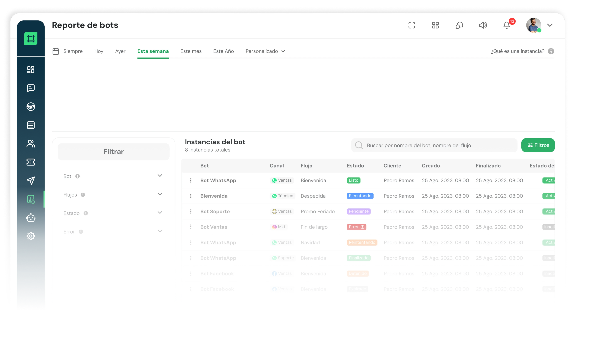Open the bot reports sidebar icon
The height and width of the screenshot is (364, 592).
coord(31,199)
